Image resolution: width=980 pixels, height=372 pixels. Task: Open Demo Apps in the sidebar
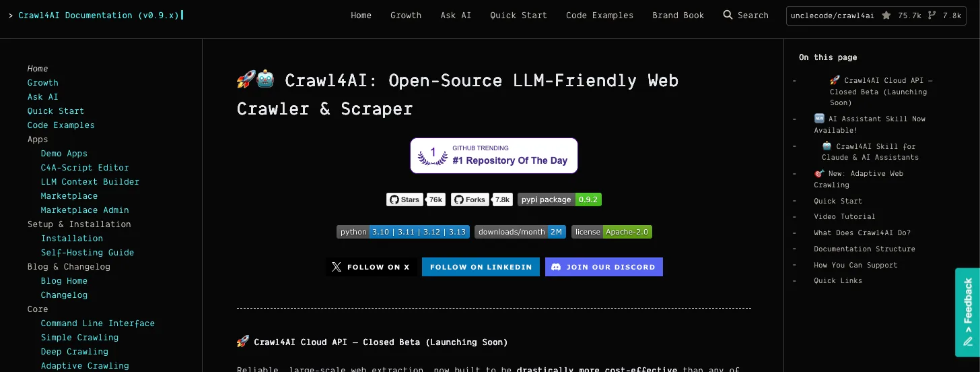[64, 154]
